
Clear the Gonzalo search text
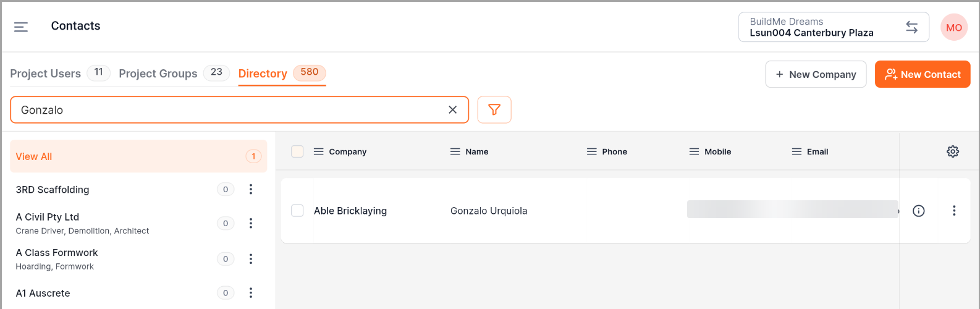click(452, 110)
